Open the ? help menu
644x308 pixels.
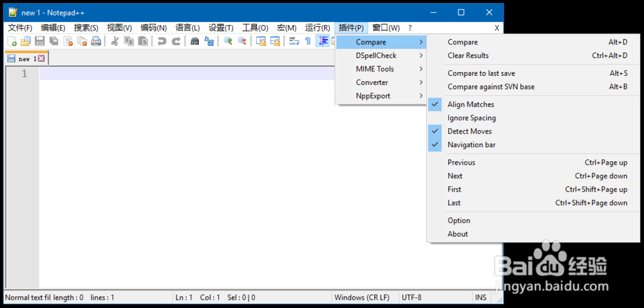[x=410, y=28]
